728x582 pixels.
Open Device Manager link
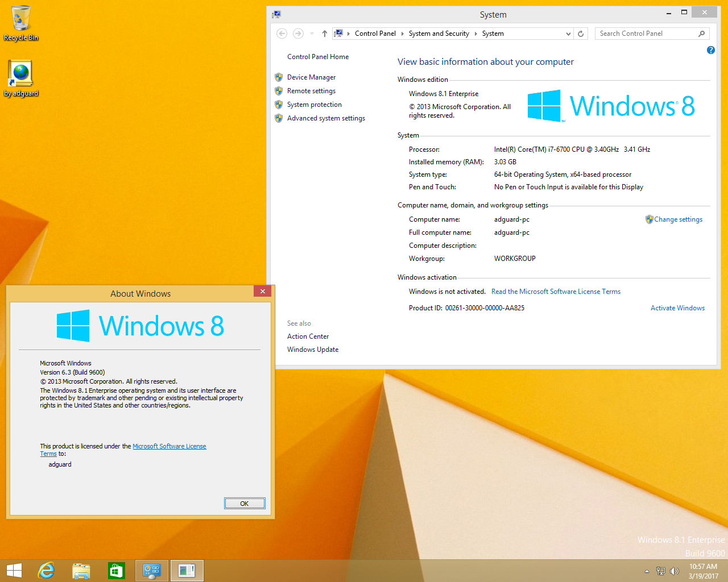(312, 77)
